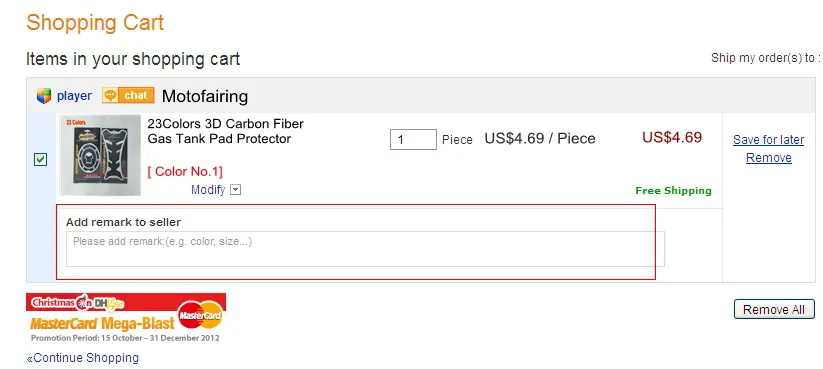The width and height of the screenshot is (823, 369).
Task: Open the seller player profile link
Action: 75,96
